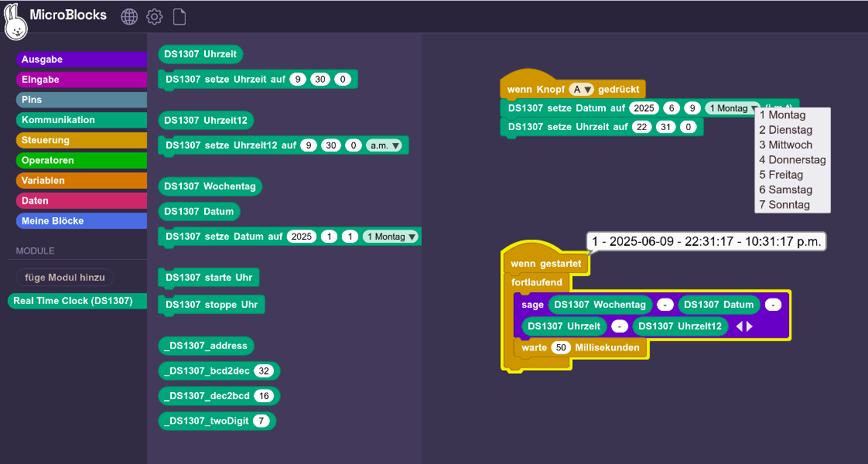Edit the minute field 30 in setze Uhrzeit
The width and height of the screenshot is (868, 464).
click(x=320, y=80)
